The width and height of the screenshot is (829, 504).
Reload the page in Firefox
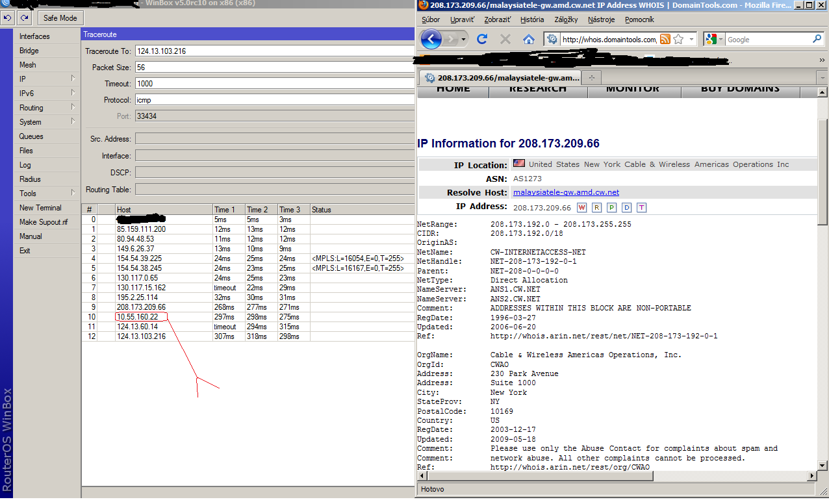coord(482,40)
